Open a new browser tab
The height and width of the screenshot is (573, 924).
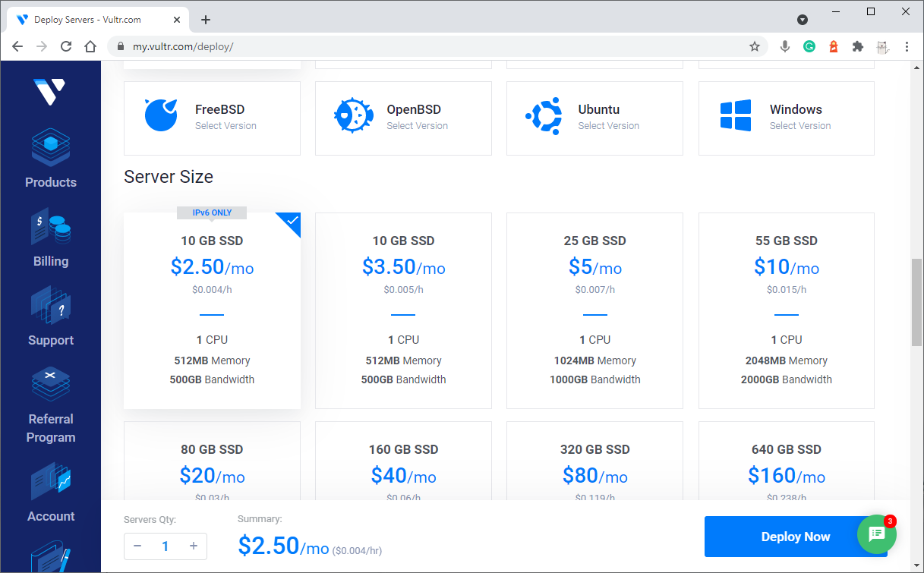pyautogui.click(x=206, y=20)
